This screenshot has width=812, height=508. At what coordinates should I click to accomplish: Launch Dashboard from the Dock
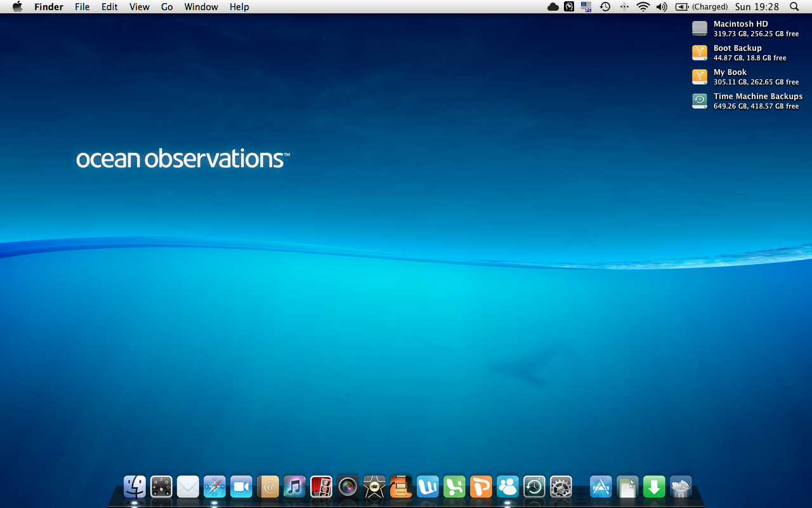tap(161, 487)
